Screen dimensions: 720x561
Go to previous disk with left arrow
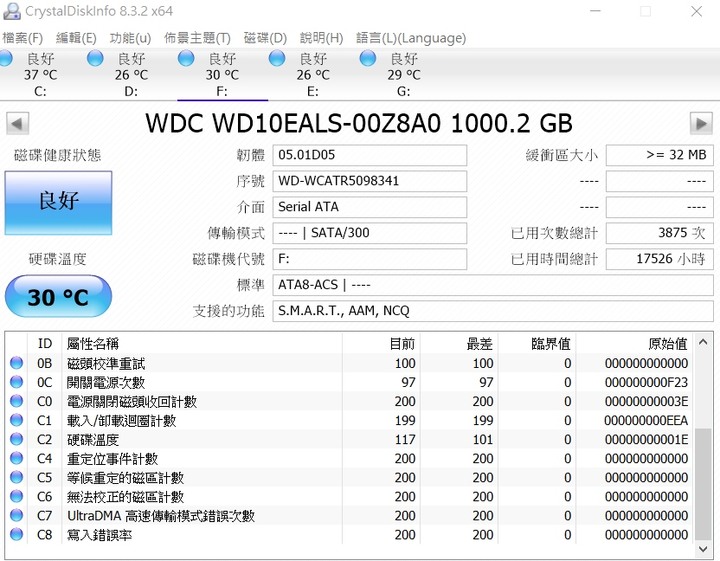pyautogui.click(x=17, y=123)
